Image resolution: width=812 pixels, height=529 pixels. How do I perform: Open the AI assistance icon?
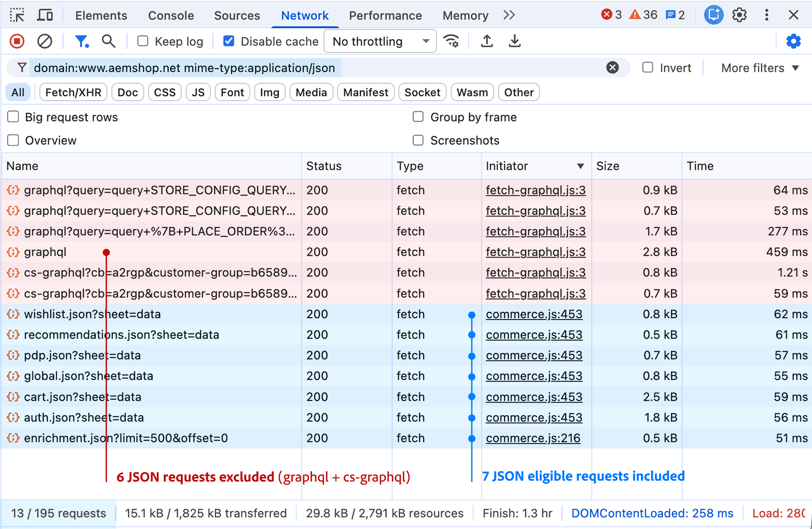coord(714,15)
